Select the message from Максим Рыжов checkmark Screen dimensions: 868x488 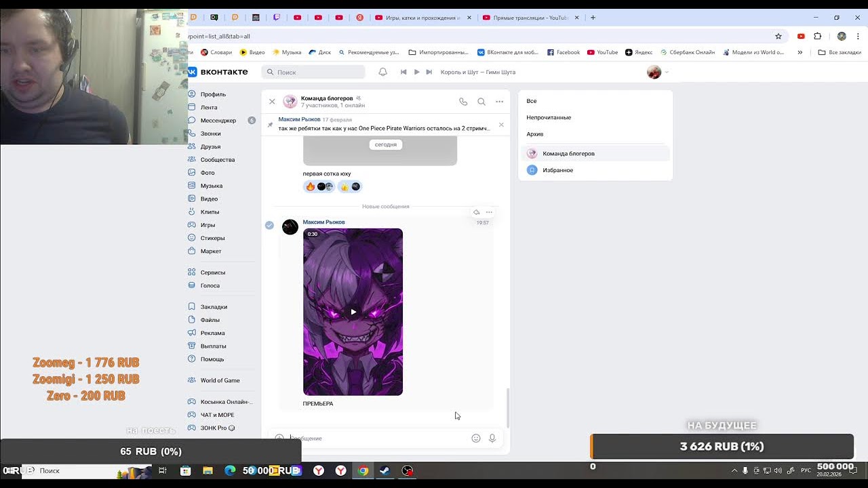click(x=269, y=225)
